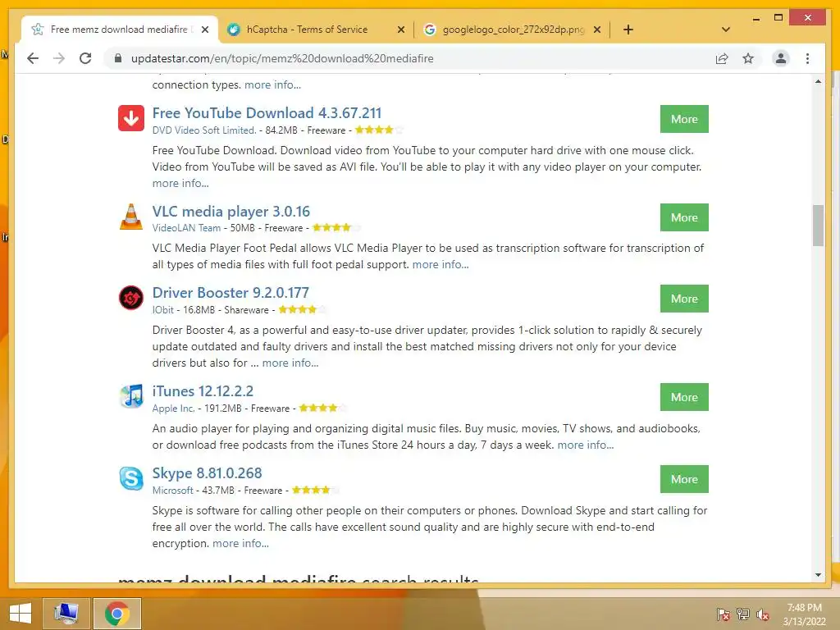Click the browser forward arrow
Image resolution: width=840 pixels, height=630 pixels.
[59, 58]
